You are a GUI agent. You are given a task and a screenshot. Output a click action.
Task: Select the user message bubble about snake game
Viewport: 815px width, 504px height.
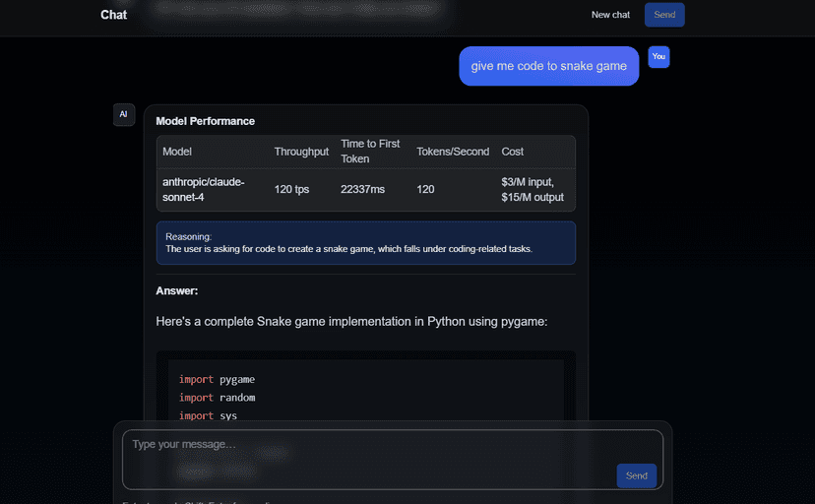click(548, 66)
